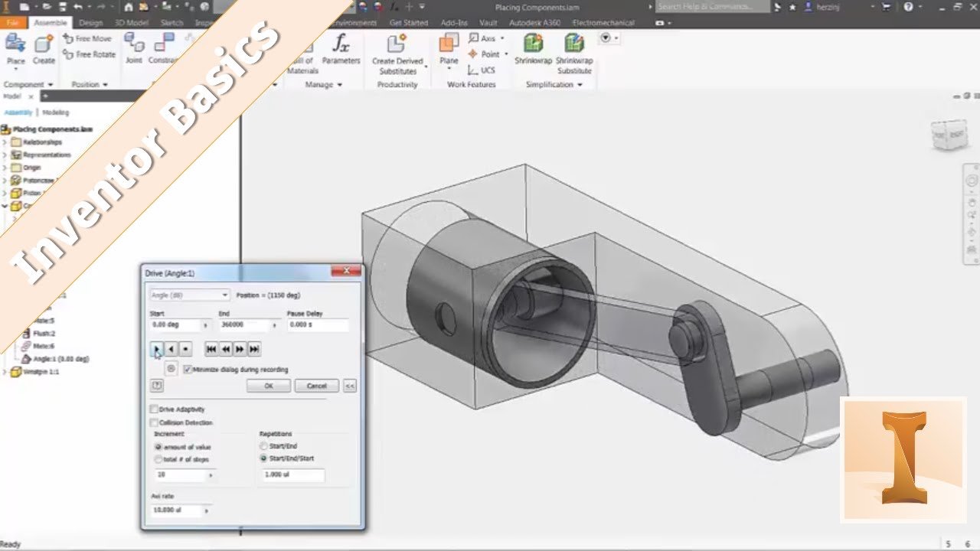Switch to the Sketch ribbon tab

pyautogui.click(x=171, y=23)
